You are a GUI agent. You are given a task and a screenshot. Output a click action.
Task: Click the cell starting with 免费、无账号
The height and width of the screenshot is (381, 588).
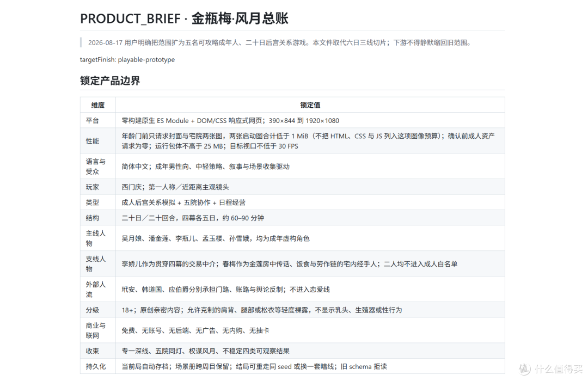coord(310,330)
